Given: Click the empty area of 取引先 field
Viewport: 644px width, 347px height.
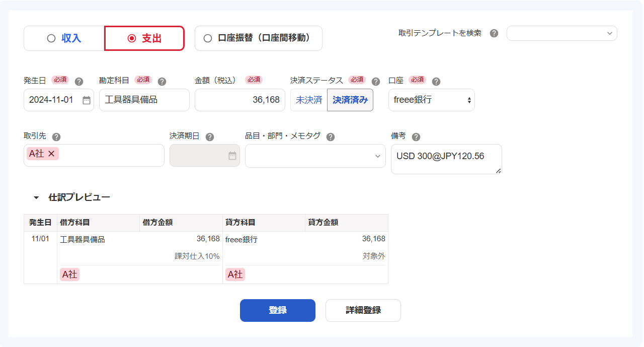Looking at the screenshot, I should click(x=111, y=155).
